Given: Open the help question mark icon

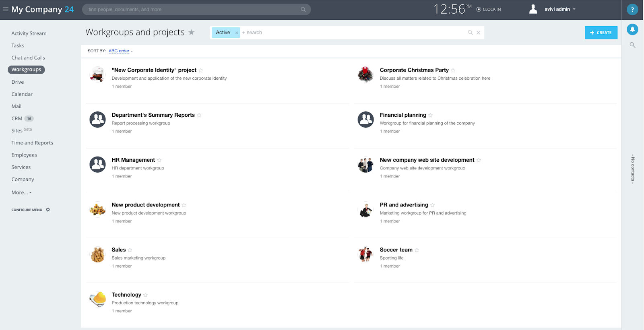Looking at the screenshot, I should [632, 9].
